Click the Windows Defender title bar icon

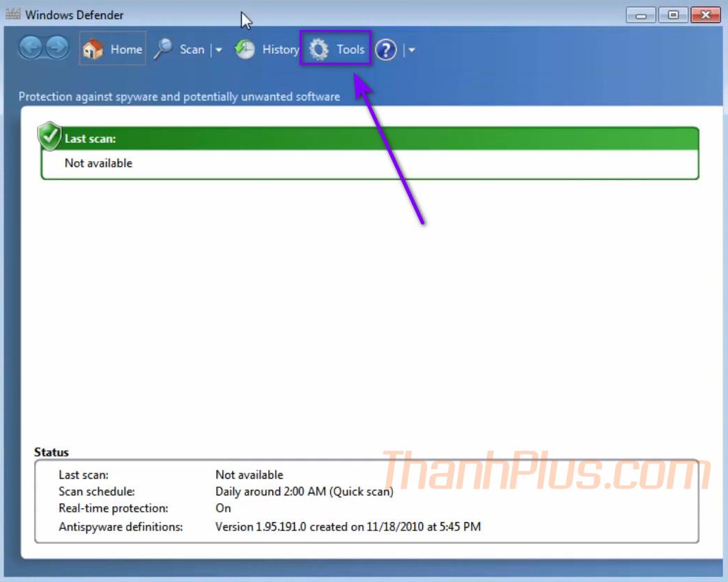coord(13,14)
